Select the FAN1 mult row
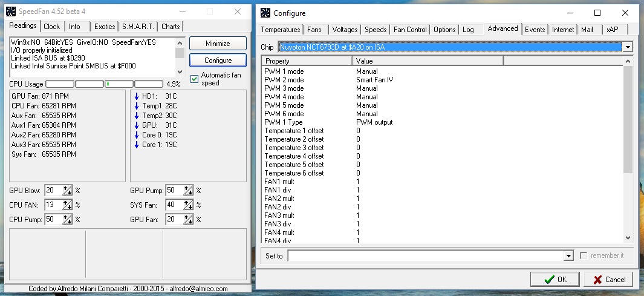The width and height of the screenshot is (644, 296). click(443, 182)
